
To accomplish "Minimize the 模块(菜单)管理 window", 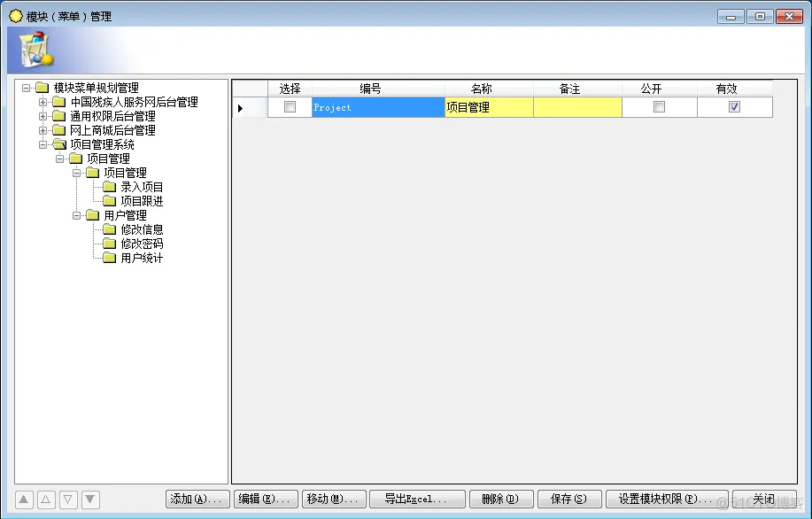I will (731, 17).
